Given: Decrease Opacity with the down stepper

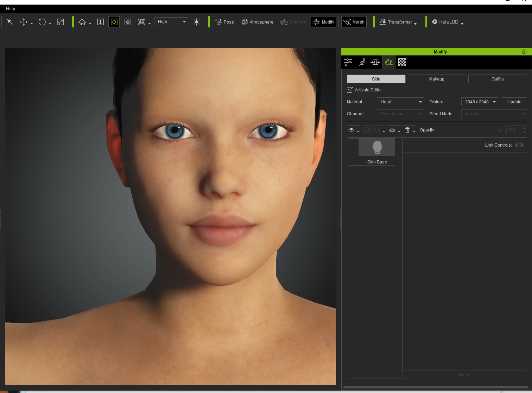Looking at the screenshot, I should coord(525,132).
